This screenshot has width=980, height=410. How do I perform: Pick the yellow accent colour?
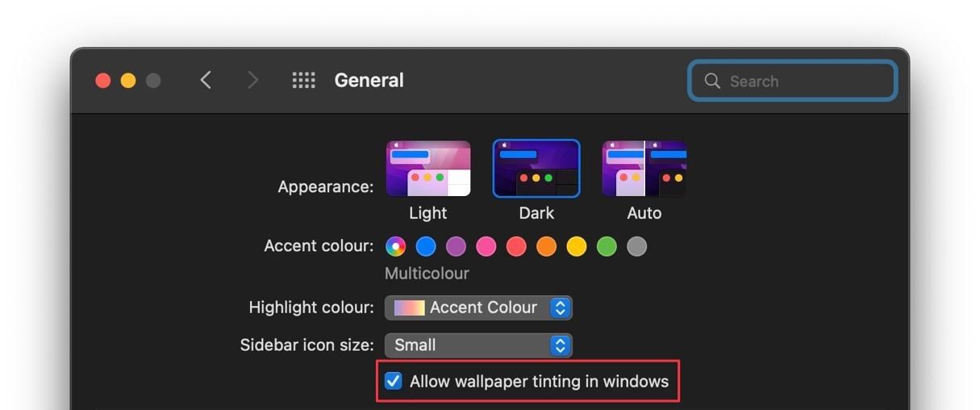point(577,246)
